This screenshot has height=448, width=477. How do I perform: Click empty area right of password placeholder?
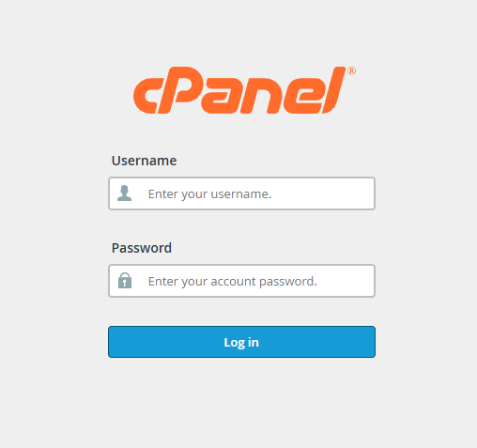pos(346,281)
